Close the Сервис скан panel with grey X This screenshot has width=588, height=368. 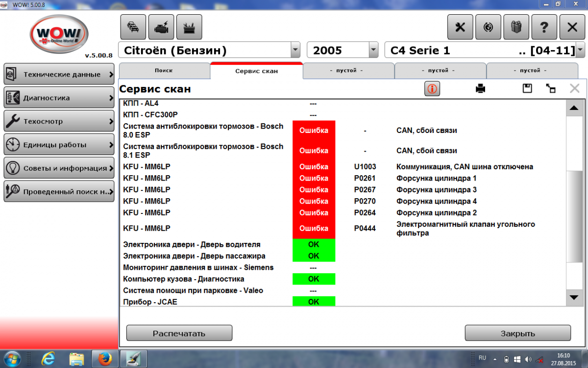click(574, 89)
